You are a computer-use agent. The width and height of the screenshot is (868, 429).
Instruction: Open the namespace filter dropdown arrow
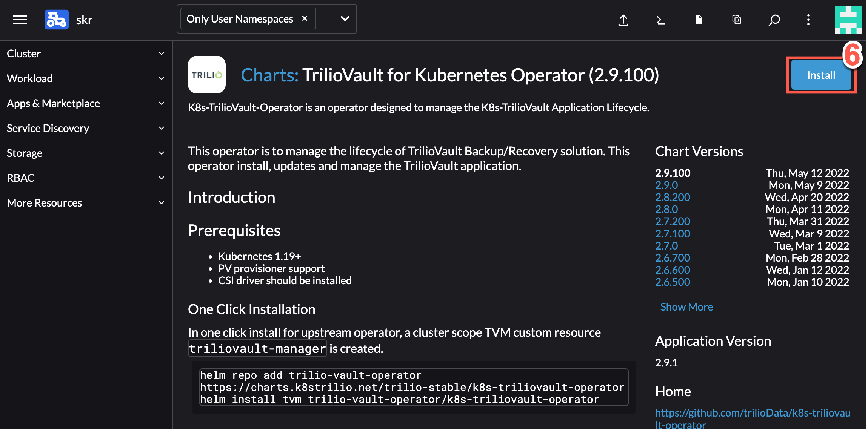coord(345,19)
